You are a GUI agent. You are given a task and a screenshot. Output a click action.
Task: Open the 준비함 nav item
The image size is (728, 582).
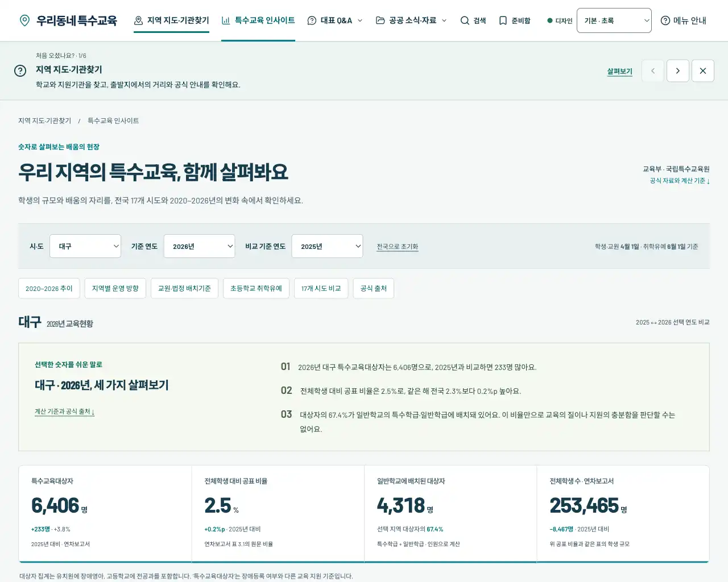[514, 20]
